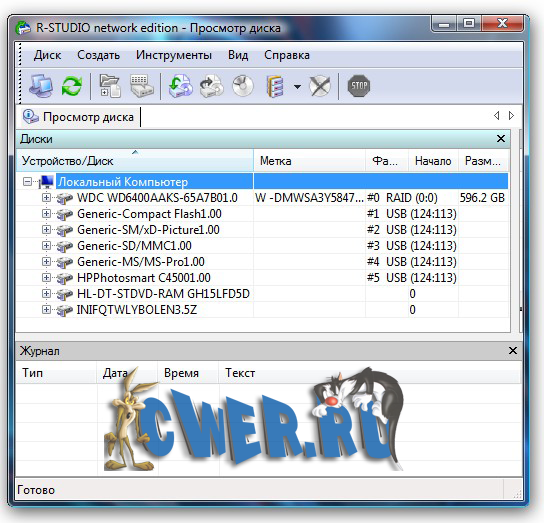
Task: Open dropdown arrow next to RAID icon
Action: (x=297, y=86)
